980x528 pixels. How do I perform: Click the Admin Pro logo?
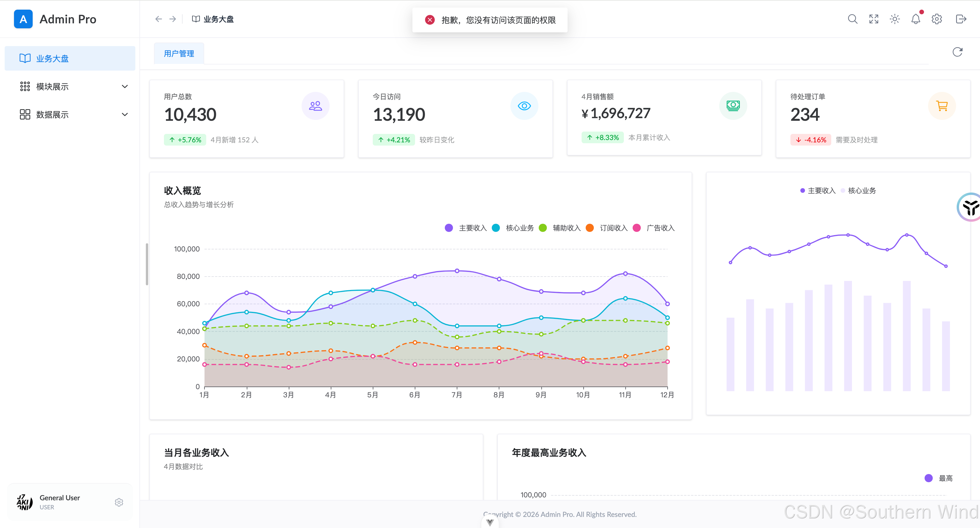[23, 19]
